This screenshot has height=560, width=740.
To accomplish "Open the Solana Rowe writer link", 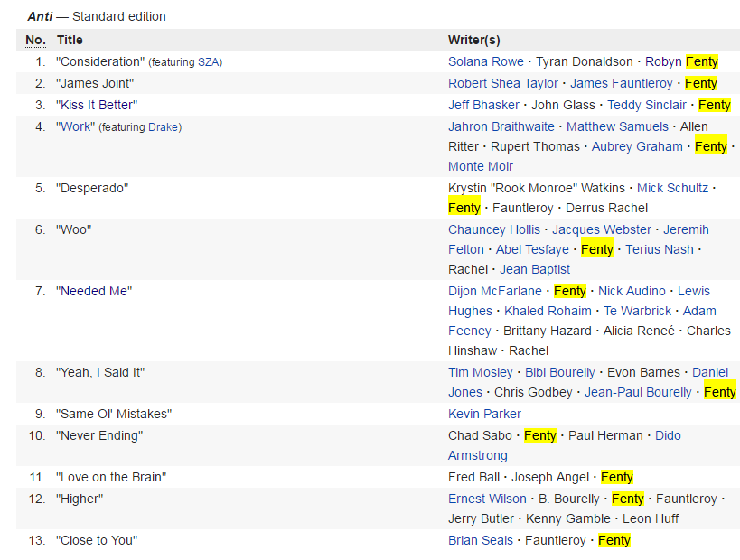I will [x=485, y=61].
